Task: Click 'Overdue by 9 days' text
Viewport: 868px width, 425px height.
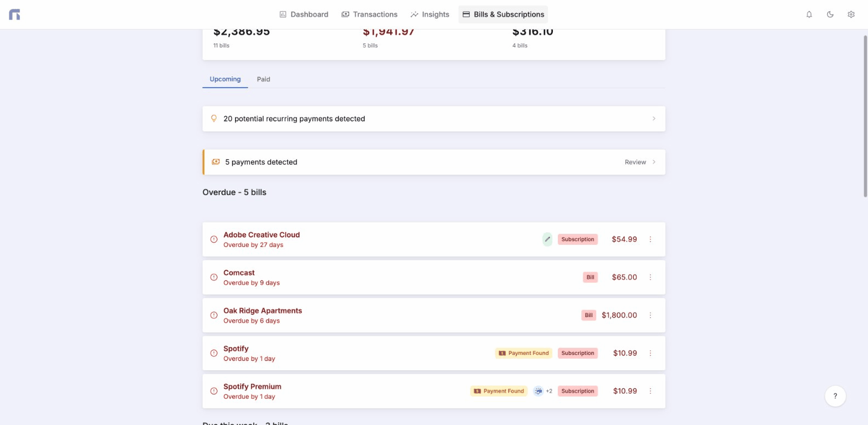Action: click(252, 283)
